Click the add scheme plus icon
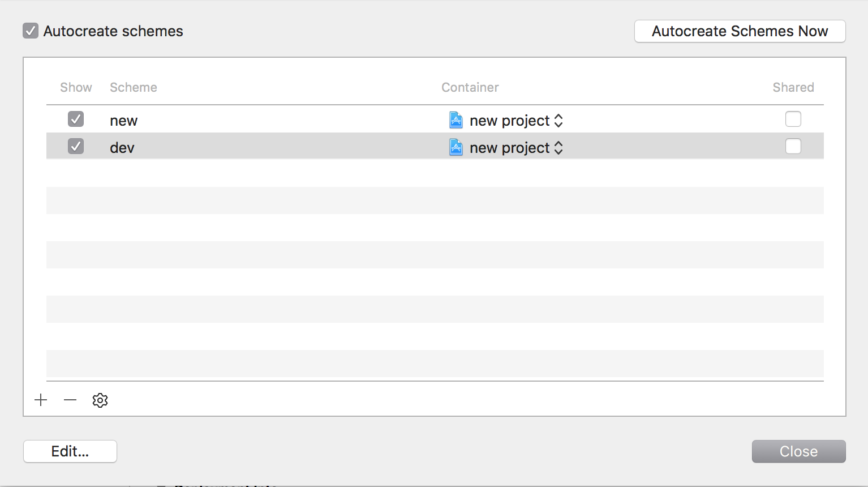Image resolution: width=868 pixels, height=487 pixels. pyautogui.click(x=41, y=400)
